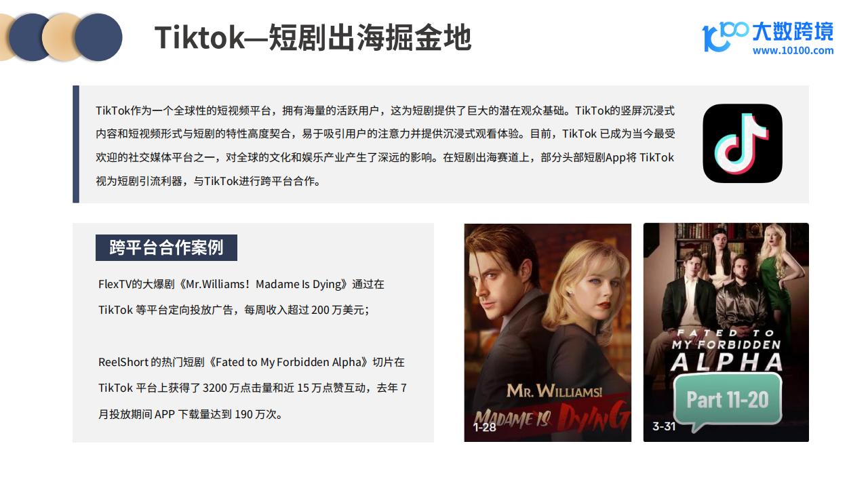Click the FlexTV case description text
The height and width of the screenshot is (488, 868).
pyautogui.click(x=241, y=297)
